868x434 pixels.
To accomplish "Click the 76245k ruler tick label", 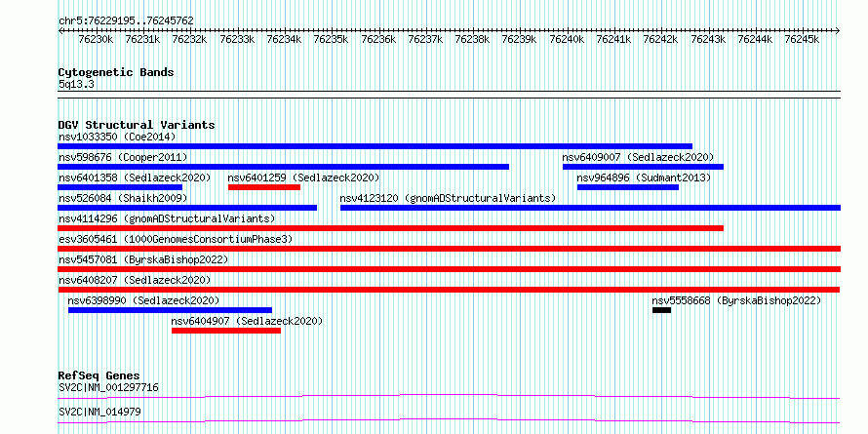I will pyautogui.click(x=802, y=39).
